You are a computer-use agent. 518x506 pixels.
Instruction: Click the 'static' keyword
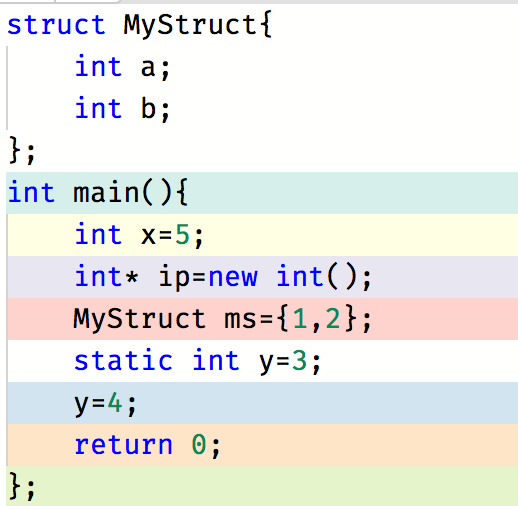(123, 361)
